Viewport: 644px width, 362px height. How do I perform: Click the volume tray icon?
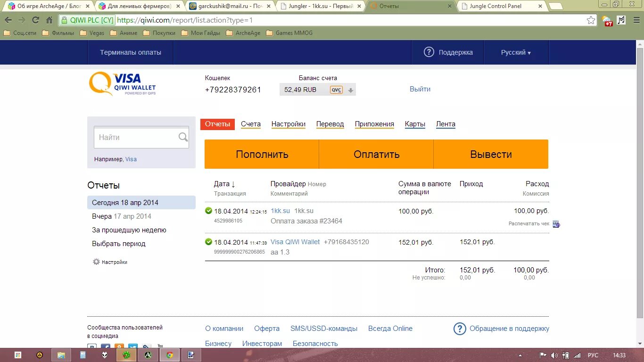tap(554, 355)
